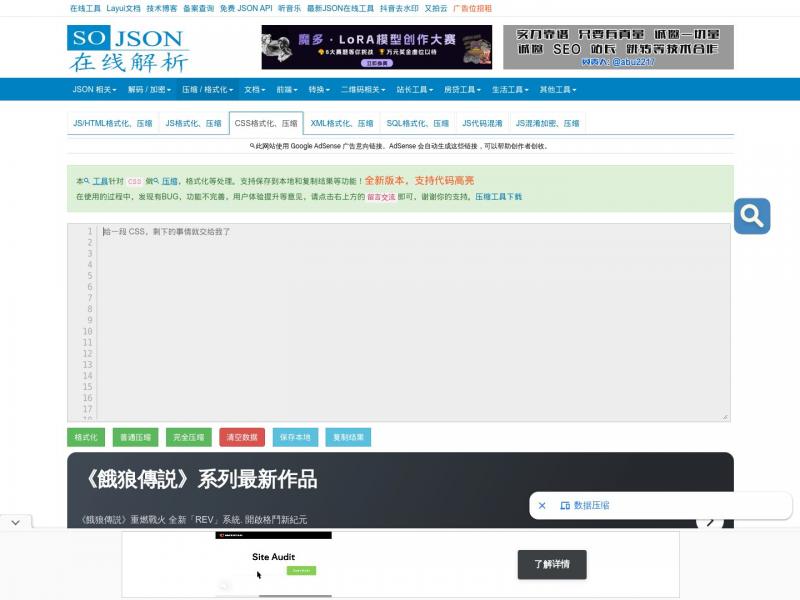
Task: Click the SO JSON site logo
Action: [x=127, y=49]
